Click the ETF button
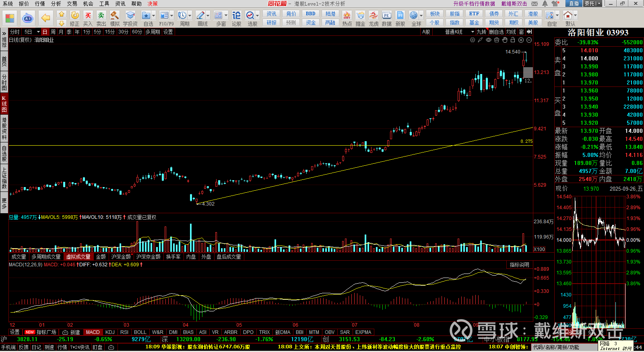Screen dimensions: 644x352 (474, 14)
